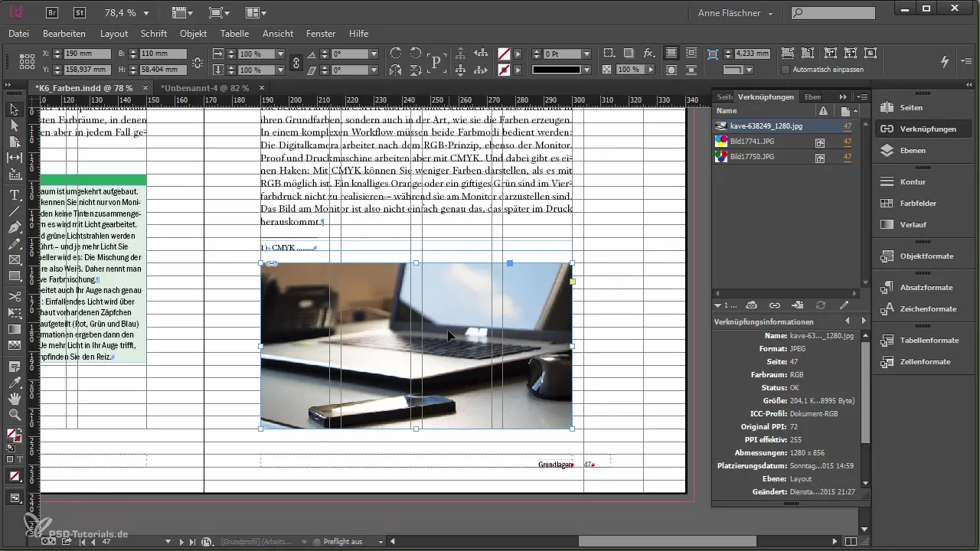
Task: Select the Gap tool
Action: coord(15,158)
